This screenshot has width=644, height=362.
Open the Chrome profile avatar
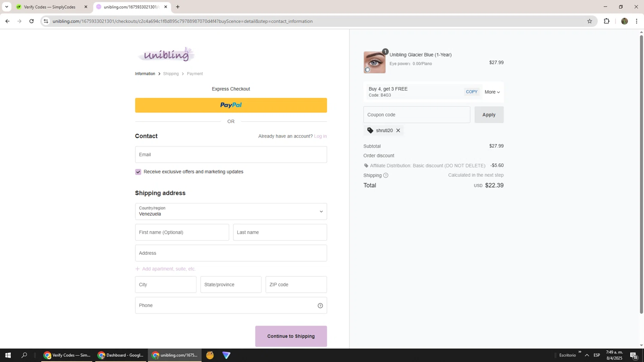(x=624, y=21)
